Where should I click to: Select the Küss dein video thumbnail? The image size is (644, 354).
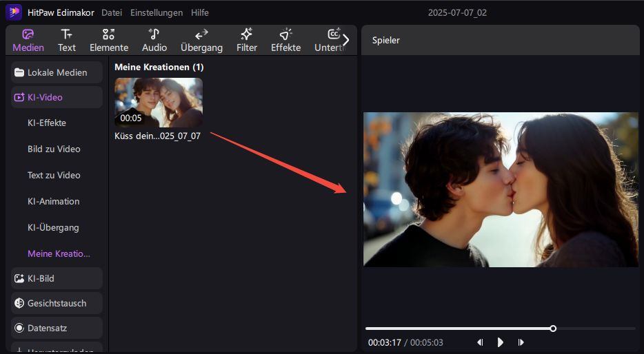click(x=159, y=102)
